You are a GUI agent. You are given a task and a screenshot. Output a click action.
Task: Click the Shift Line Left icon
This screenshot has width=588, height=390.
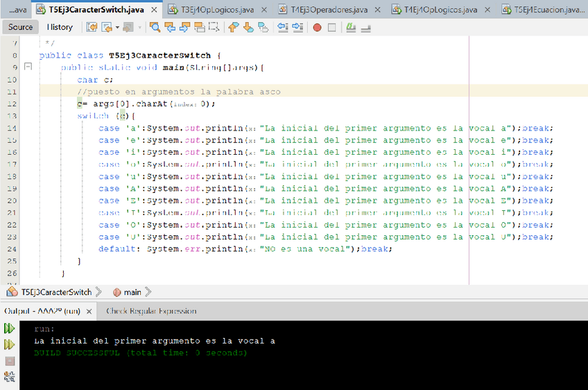(282, 27)
